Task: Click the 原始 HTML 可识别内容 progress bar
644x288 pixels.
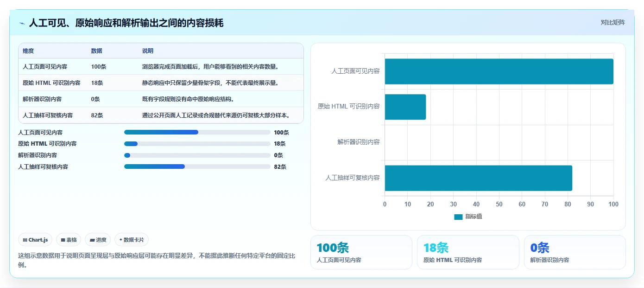Action: coord(197,144)
